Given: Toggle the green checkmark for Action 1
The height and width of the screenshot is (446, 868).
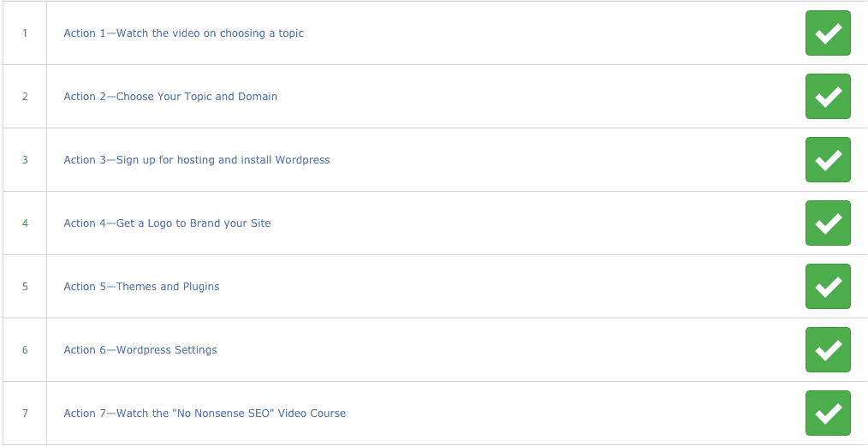Looking at the screenshot, I should (x=828, y=33).
